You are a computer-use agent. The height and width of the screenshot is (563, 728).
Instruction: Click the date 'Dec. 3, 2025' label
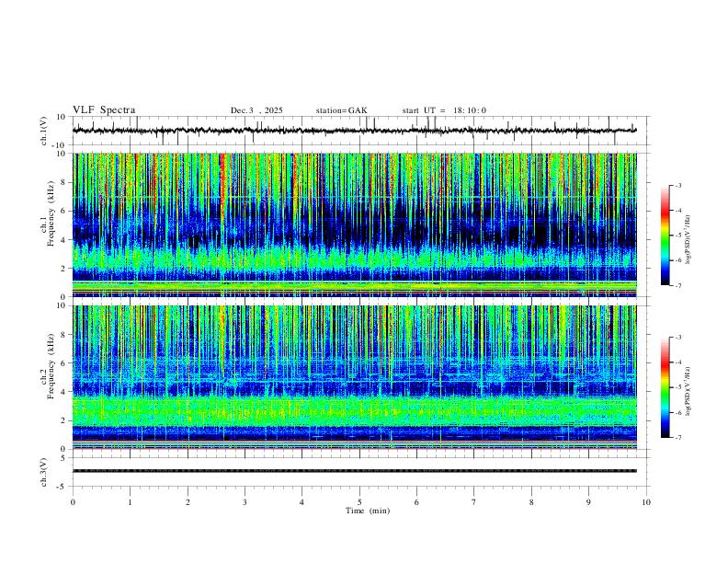pos(256,110)
